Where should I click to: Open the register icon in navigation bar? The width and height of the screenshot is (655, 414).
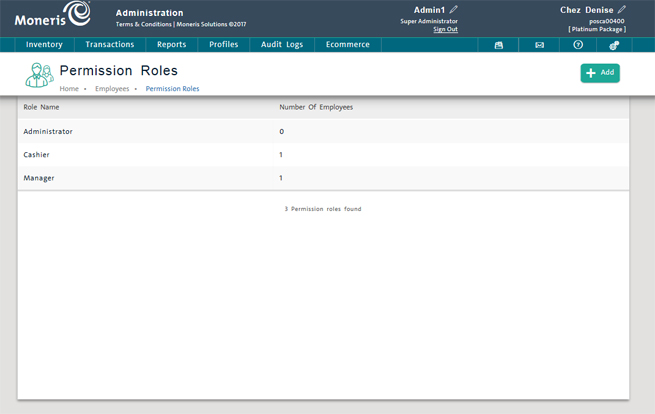[498, 45]
